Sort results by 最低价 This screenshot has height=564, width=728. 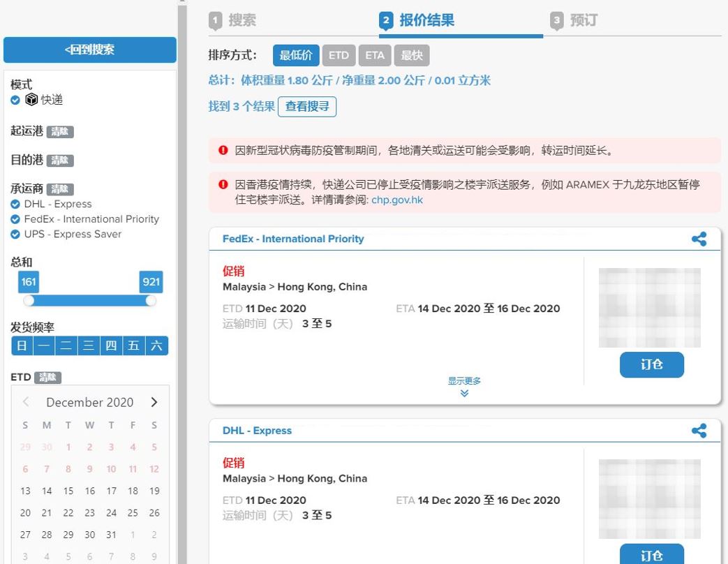click(x=296, y=56)
